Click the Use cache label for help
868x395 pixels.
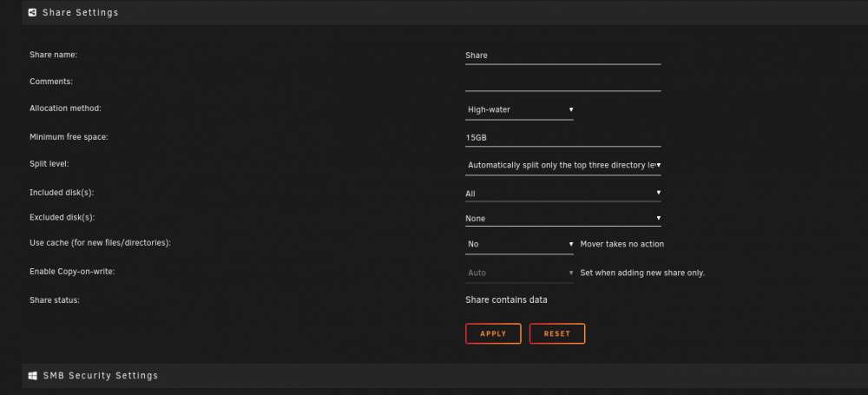(100, 243)
